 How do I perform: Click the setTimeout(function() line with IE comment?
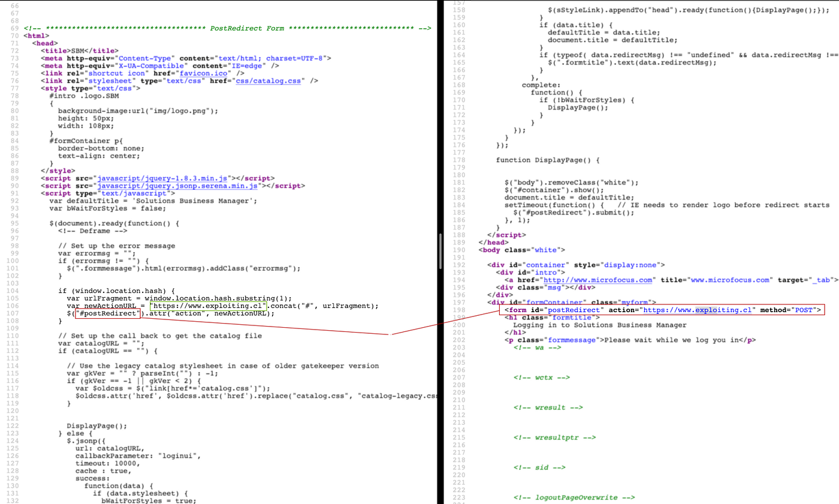[666, 205]
